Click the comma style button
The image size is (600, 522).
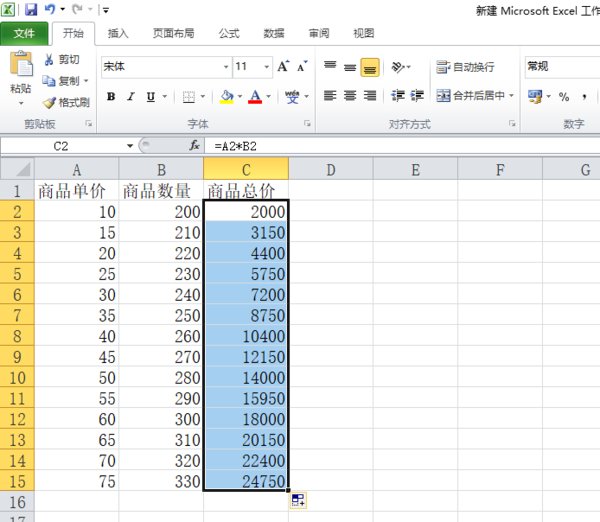pyautogui.click(x=584, y=97)
